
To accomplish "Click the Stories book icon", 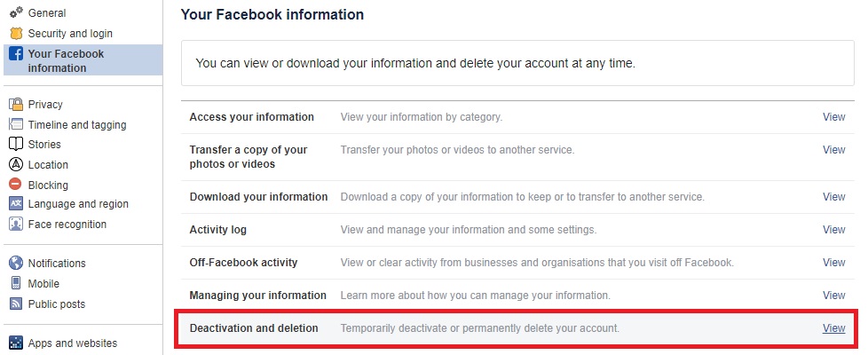I will (x=15, y=145).
